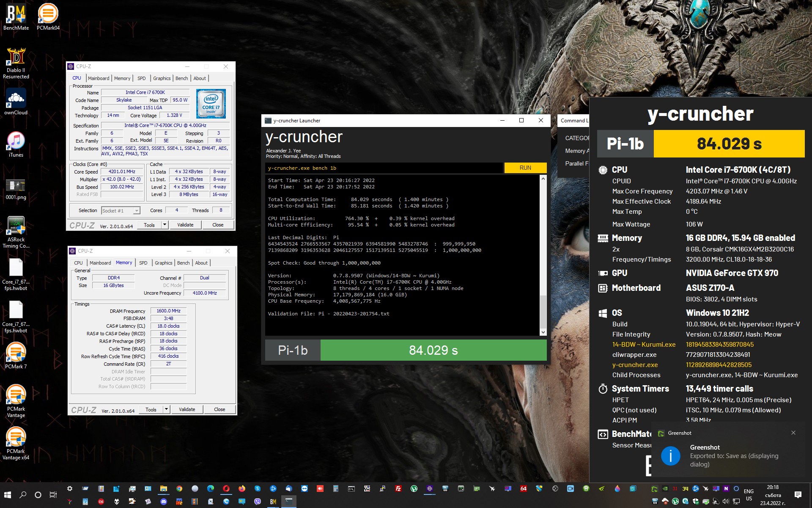Select the Diablo II Resurrected desktop icon
The height and width of the screenshot is (508, 812).
coord(16,63)
